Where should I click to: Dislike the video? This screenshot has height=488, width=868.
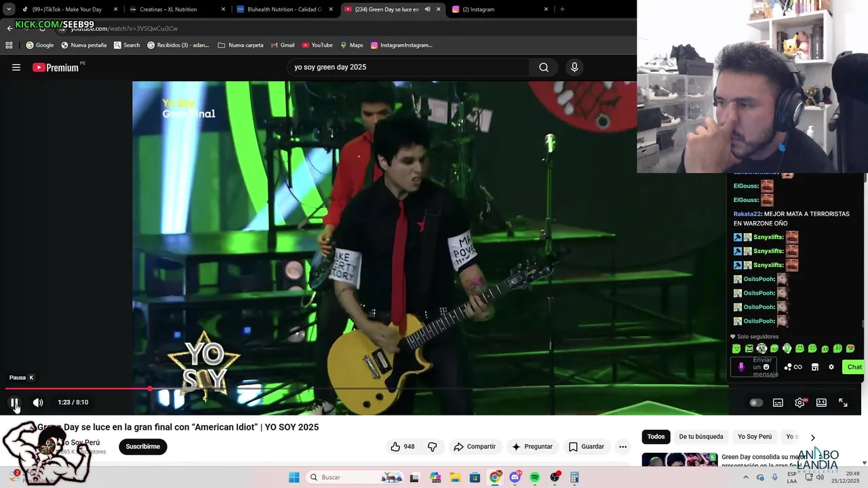coord(432,447)
